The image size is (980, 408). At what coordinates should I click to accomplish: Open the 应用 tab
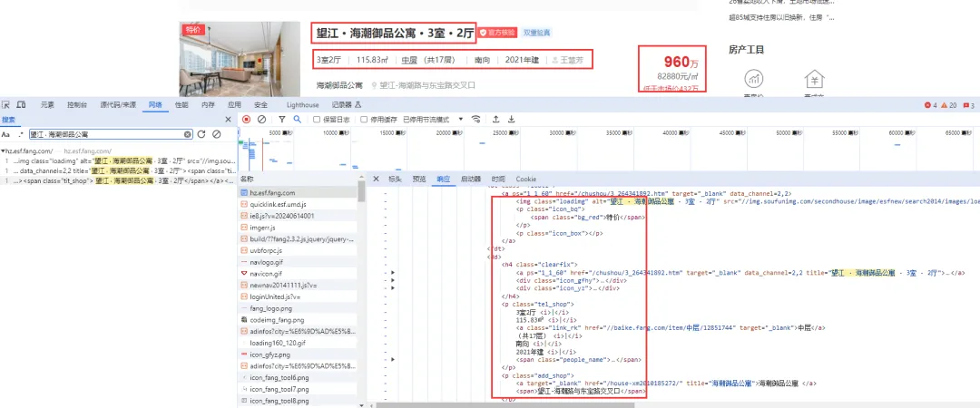pyautogui.click(x=234, y=105)
